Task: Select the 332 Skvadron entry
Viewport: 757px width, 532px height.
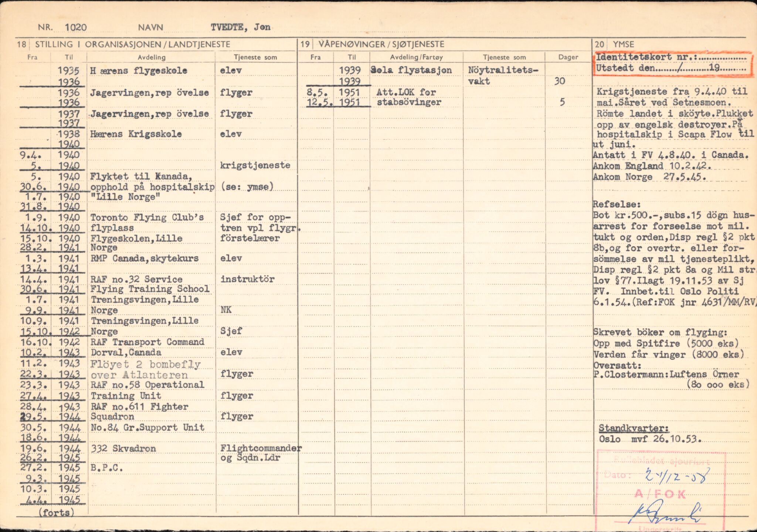Action: 123,448
